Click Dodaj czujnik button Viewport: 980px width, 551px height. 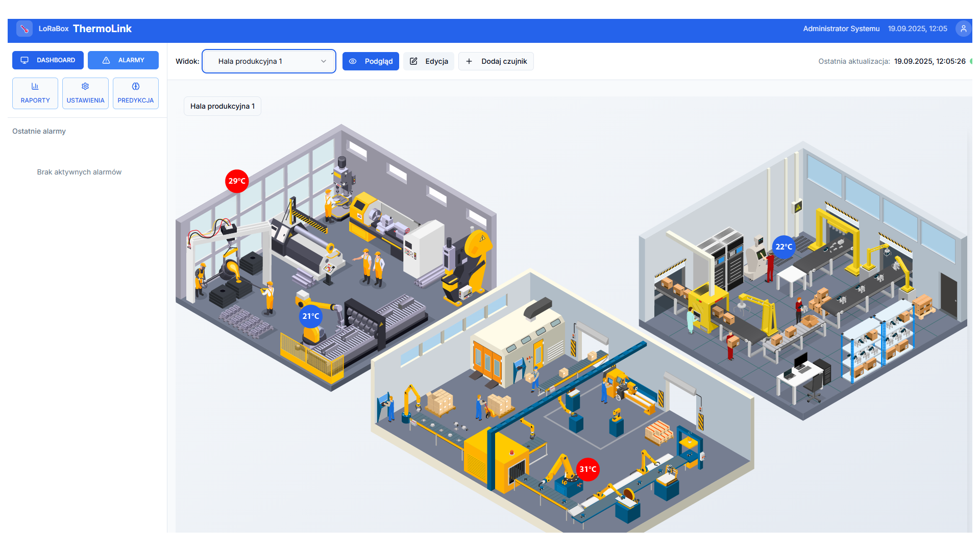(496, 61)
